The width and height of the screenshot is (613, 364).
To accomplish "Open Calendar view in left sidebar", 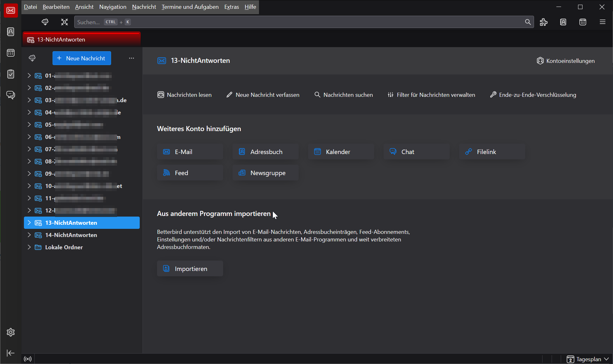I will tap(11, 53).
